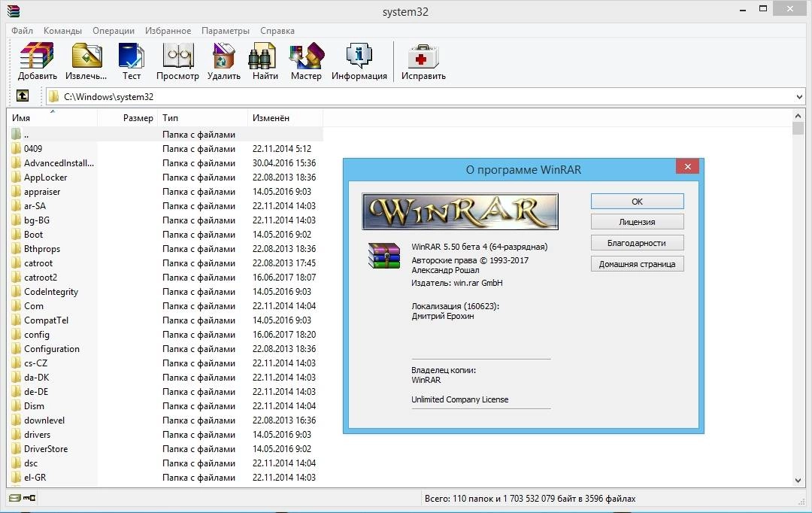The height and width of the screenshot is (513, 812).
Task: Open Домашняя страница button
Action: tap(637, 264)
